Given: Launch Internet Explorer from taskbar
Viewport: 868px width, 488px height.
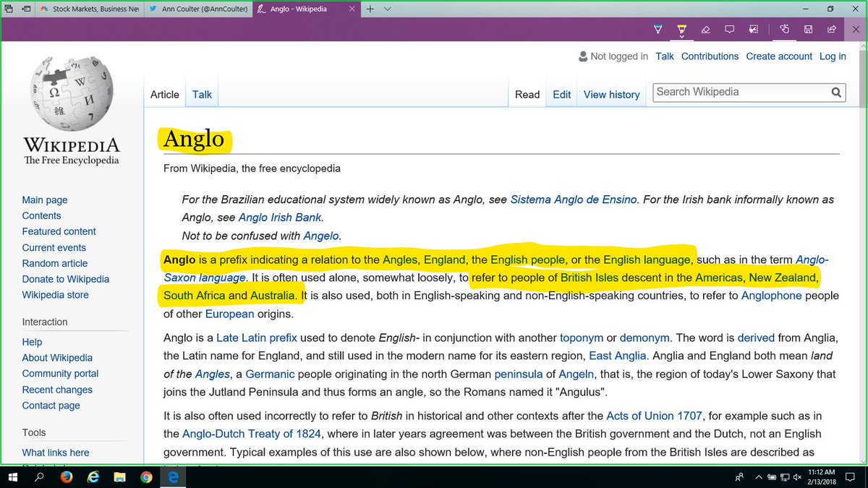Looking at the screenshot, I should (93, 477).
